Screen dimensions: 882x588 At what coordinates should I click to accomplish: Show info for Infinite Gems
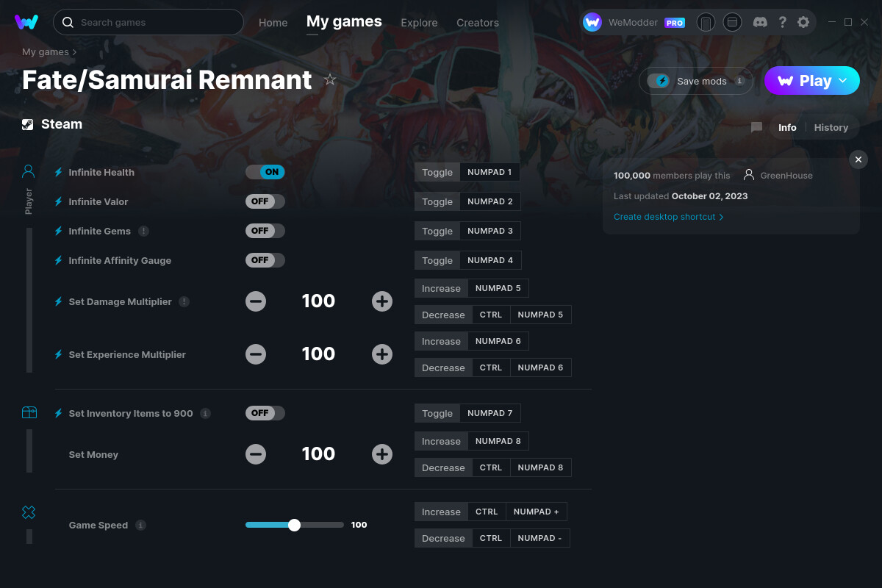click(143, 231)
